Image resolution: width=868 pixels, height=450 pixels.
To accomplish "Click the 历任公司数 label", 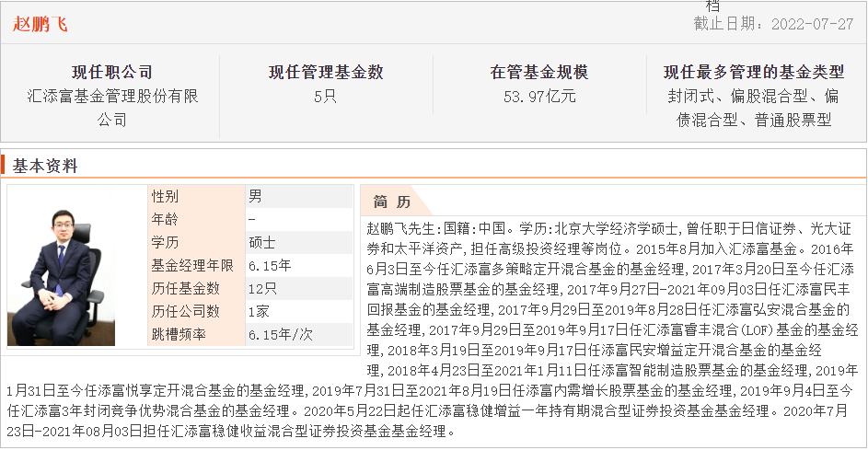I will tap(185, 312).
